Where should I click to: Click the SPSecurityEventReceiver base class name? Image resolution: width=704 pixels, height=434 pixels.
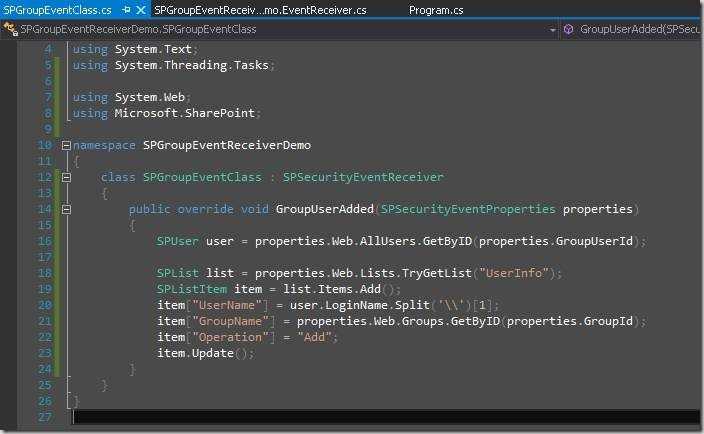coord(363,177)
